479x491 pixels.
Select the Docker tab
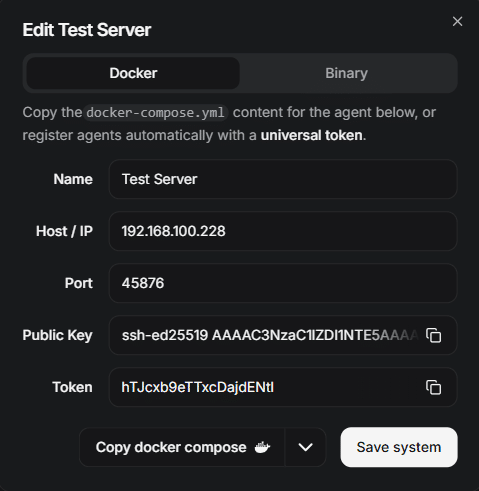[x=133, y=73]
